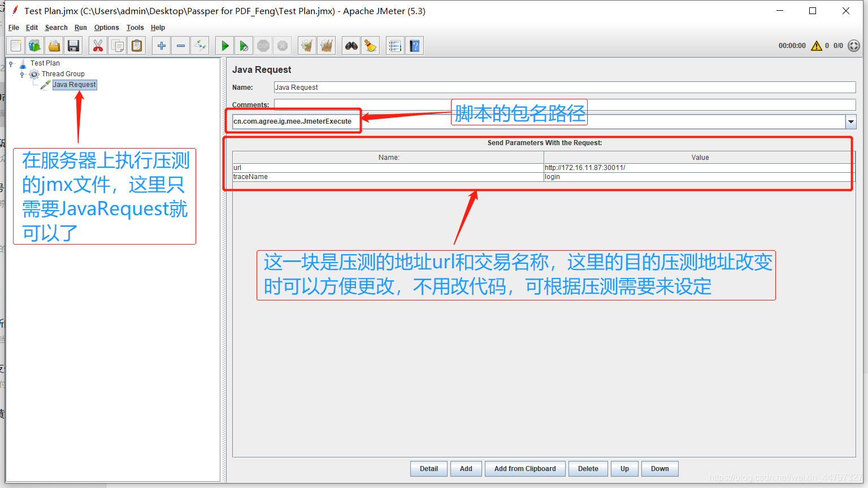
Task: Click the Copy icon in toolbar
Action: point(118,46)
